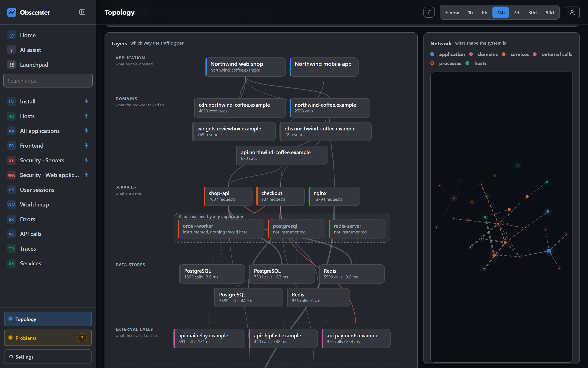
Task: Click the WM badge for World map
Action: point(11,205)
